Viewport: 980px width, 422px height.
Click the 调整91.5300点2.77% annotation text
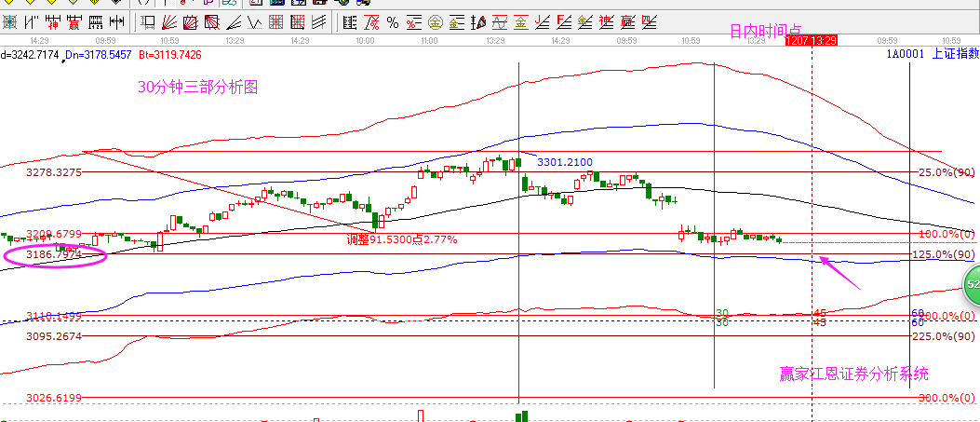click(402, 239)
